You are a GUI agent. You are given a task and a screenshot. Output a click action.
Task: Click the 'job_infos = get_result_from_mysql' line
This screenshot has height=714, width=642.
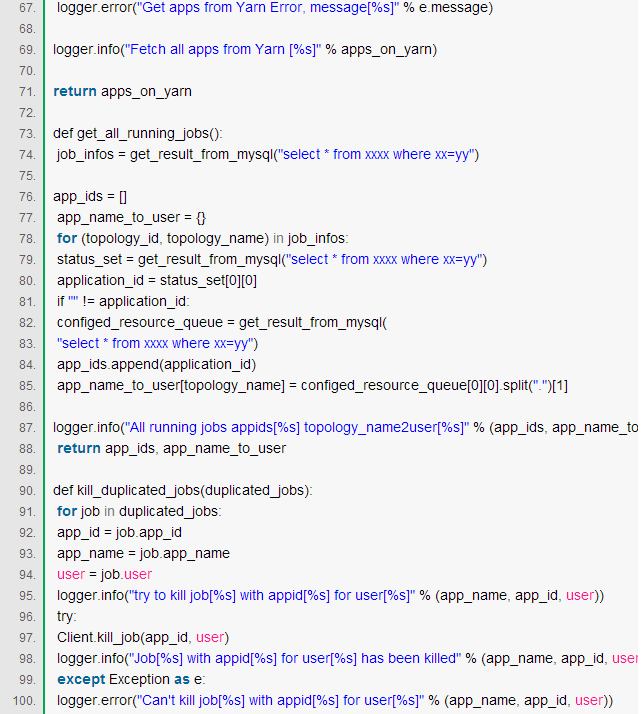coord(268,155)
